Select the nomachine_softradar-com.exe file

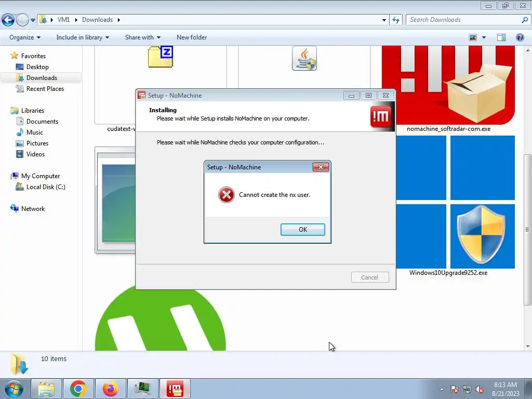click(x=448, y=89)
